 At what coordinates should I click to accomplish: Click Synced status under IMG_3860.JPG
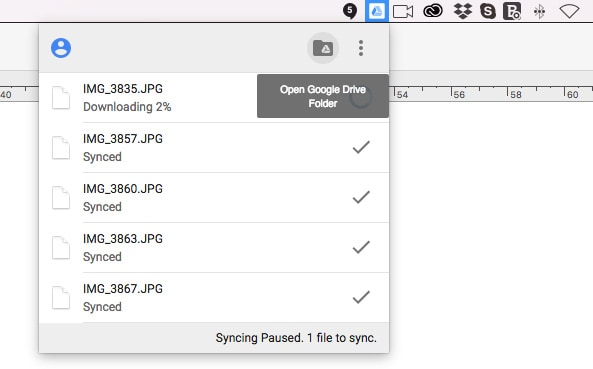coord(102,207)
